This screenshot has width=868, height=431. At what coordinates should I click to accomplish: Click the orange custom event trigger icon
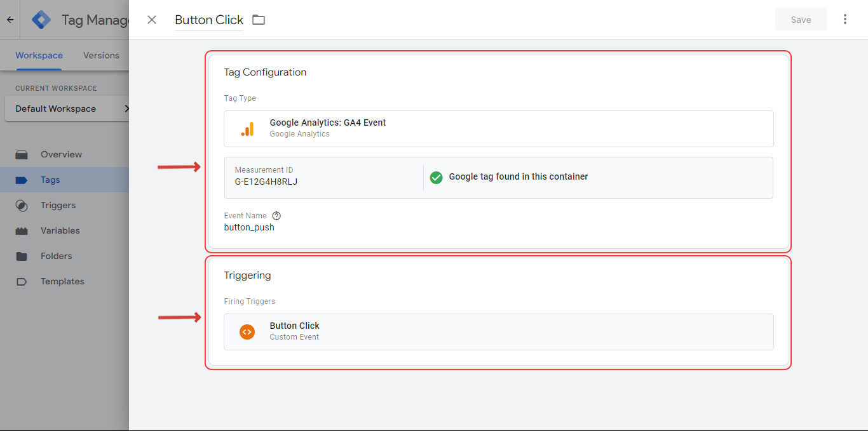click(247, 331)
